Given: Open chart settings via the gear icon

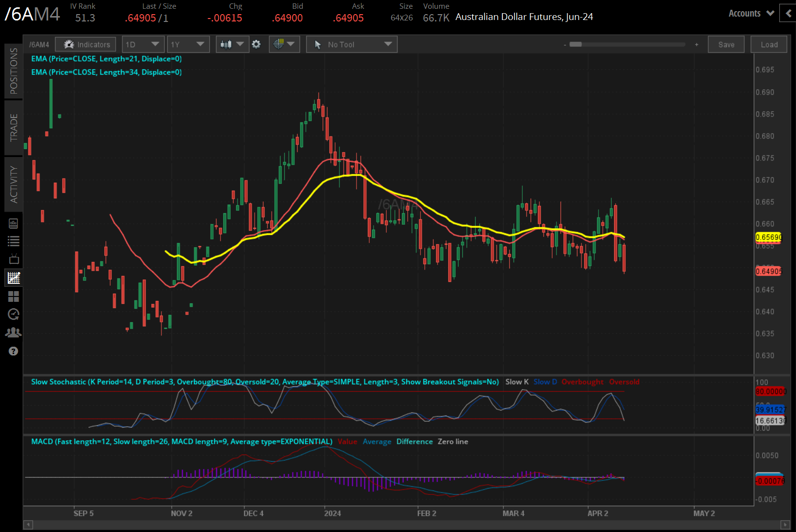Looking at the screenshot, I should click(x=256, y=44).
